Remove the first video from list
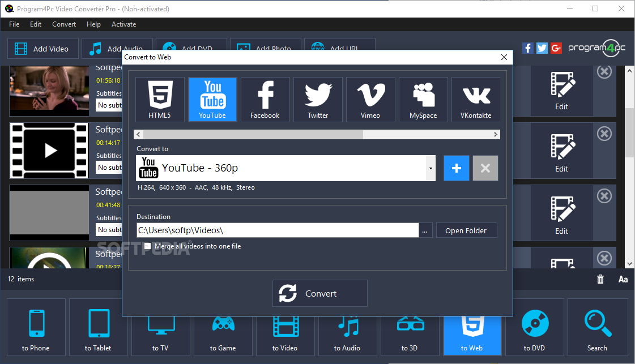Viewport: 635px width, 364px height. point(604,72)
